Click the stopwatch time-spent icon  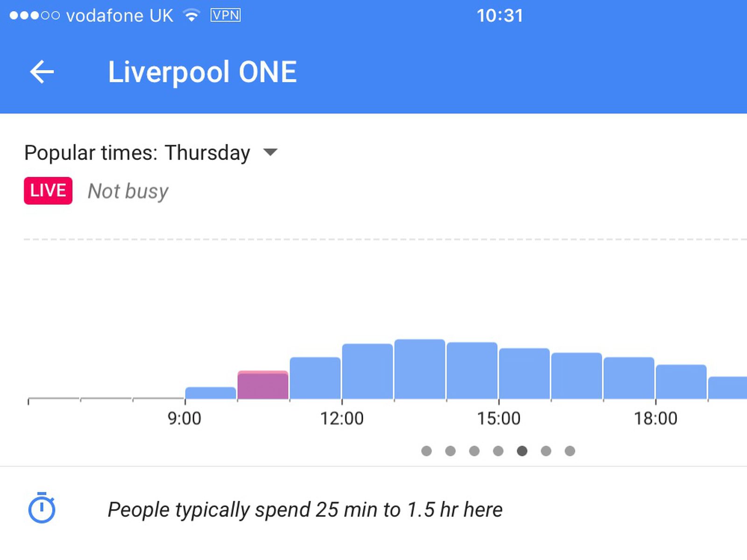pos(42,508)
